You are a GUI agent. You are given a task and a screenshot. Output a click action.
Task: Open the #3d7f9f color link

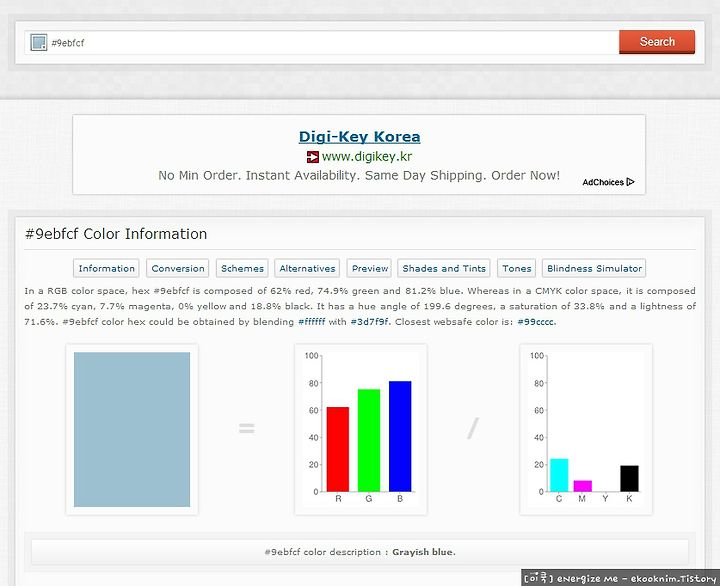click(370, 322)
